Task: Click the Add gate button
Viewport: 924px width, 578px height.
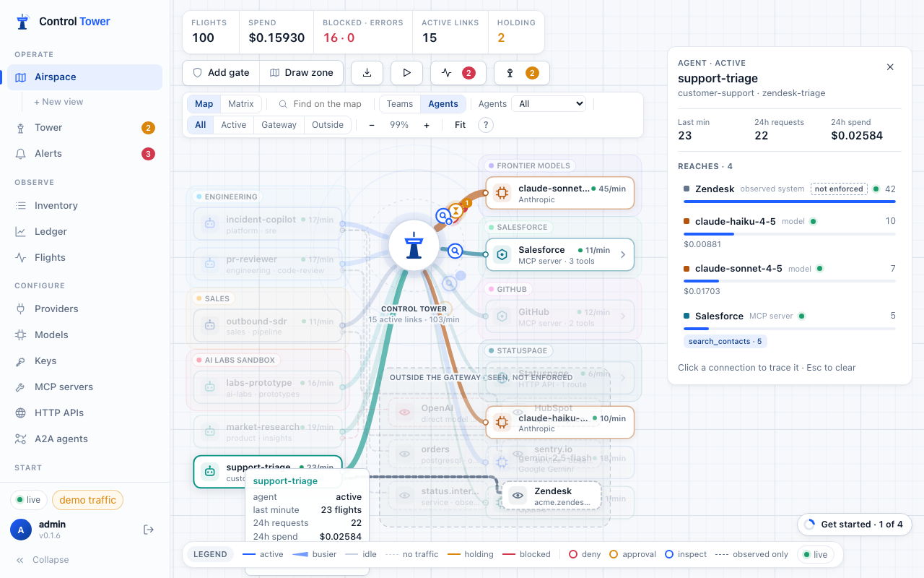Action: point(221,73)
